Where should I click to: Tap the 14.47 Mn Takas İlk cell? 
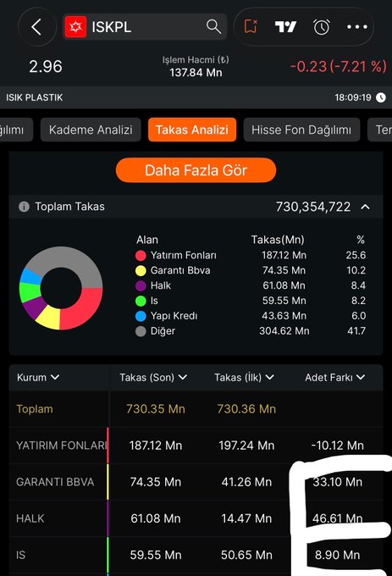tap(246, 518)
